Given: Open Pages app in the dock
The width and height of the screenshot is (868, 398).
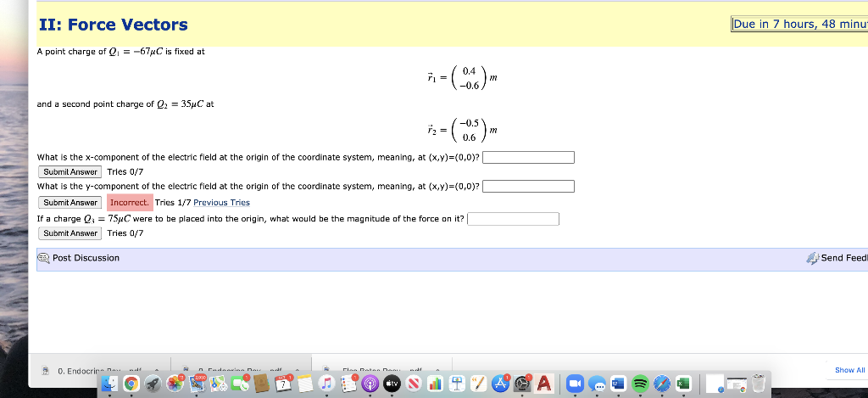Looking at the screenshot, I should tap(479, 384).
